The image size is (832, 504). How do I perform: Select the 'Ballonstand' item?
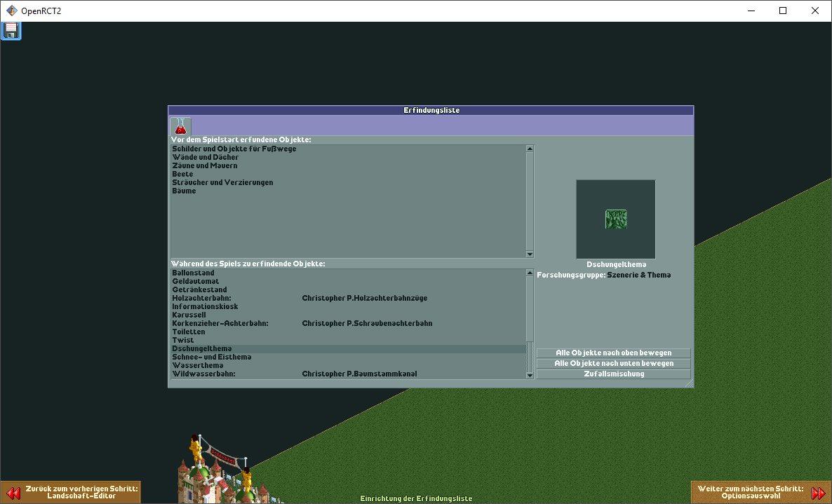click(348, 273)
